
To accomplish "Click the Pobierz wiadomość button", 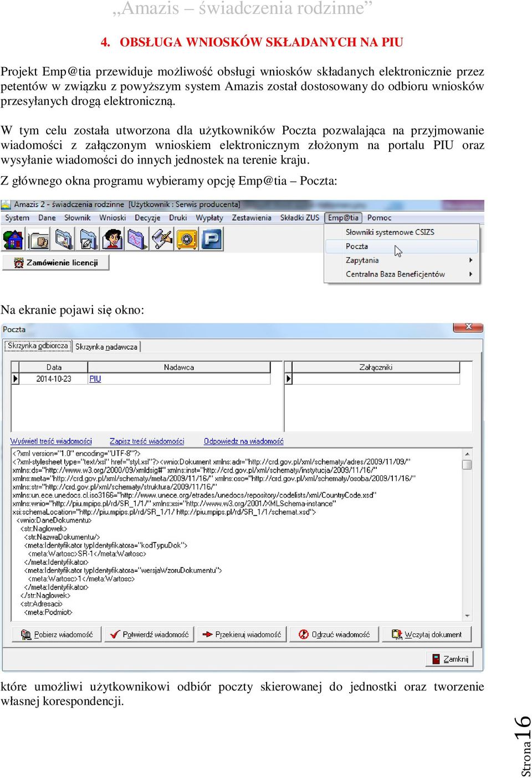I will coord(57,634).
